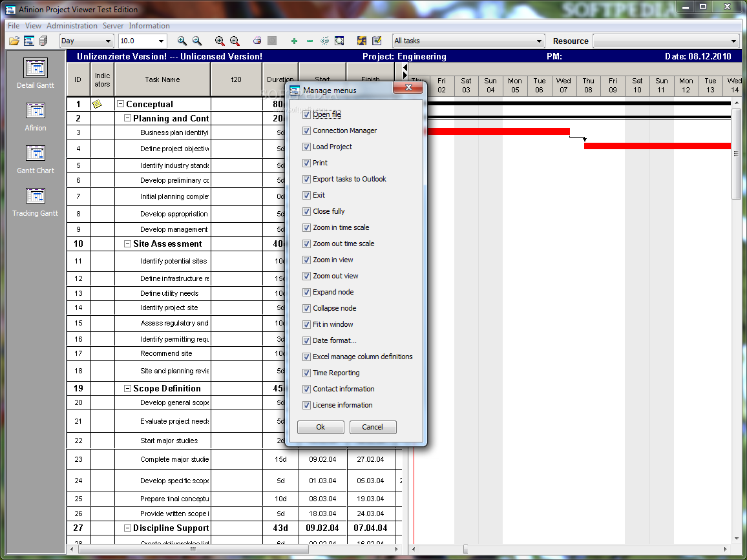747x560 pixels.
Task: Open the File menu
Action: pyautogui.click(x=14, y=26)
